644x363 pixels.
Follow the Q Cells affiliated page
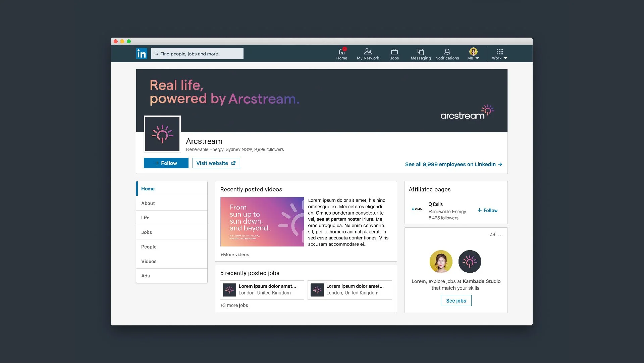point(487,211)
